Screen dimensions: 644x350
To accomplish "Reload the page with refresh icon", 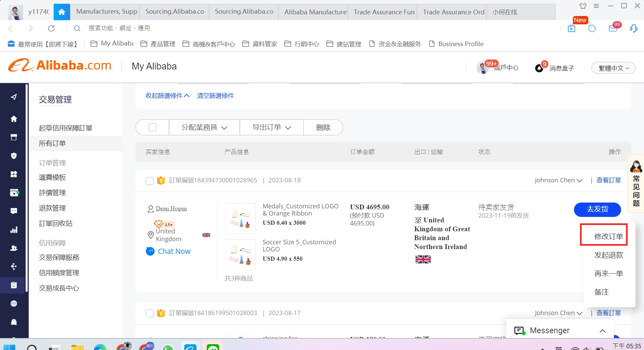I will (51, 28).
